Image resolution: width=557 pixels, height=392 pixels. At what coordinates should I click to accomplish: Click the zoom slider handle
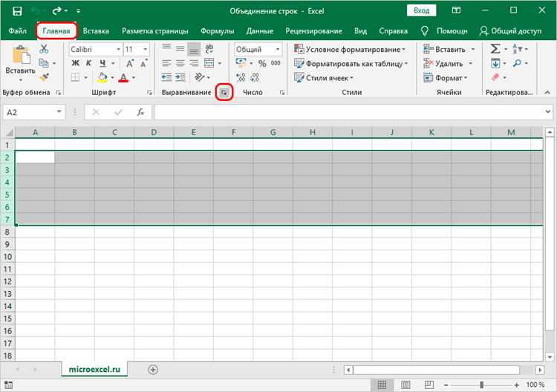coord(482,385)
